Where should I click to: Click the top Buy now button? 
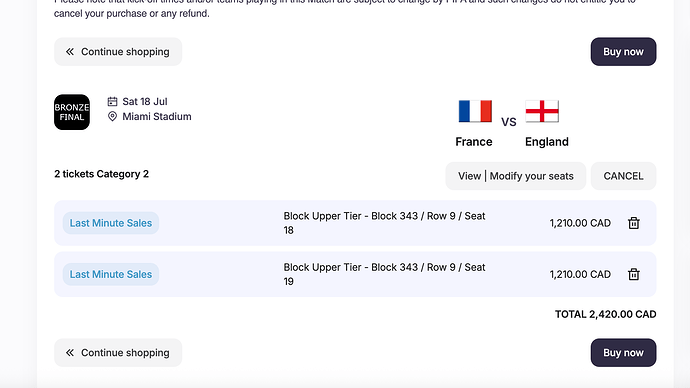tap(624, 51)
